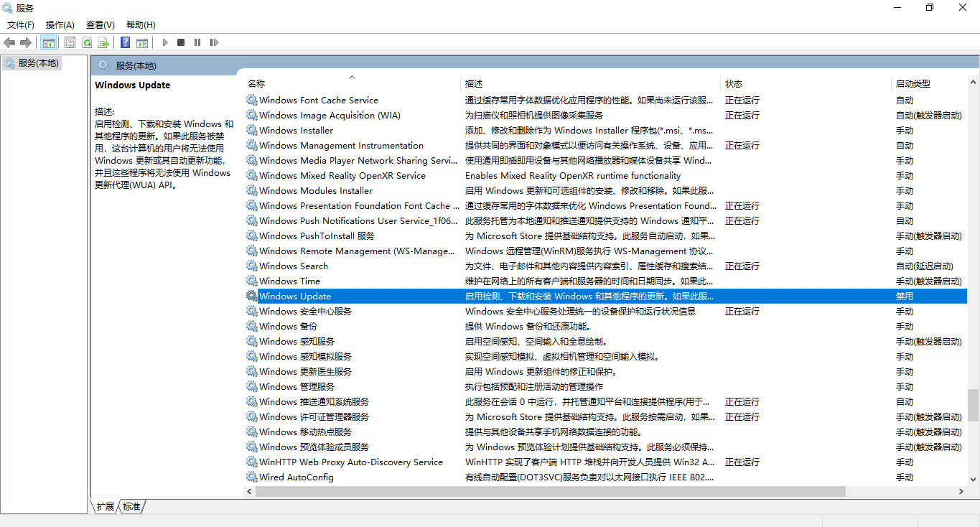Click horizontal scrollbar left arrow
Screen dimensions: 980x527
pos(249,491)
